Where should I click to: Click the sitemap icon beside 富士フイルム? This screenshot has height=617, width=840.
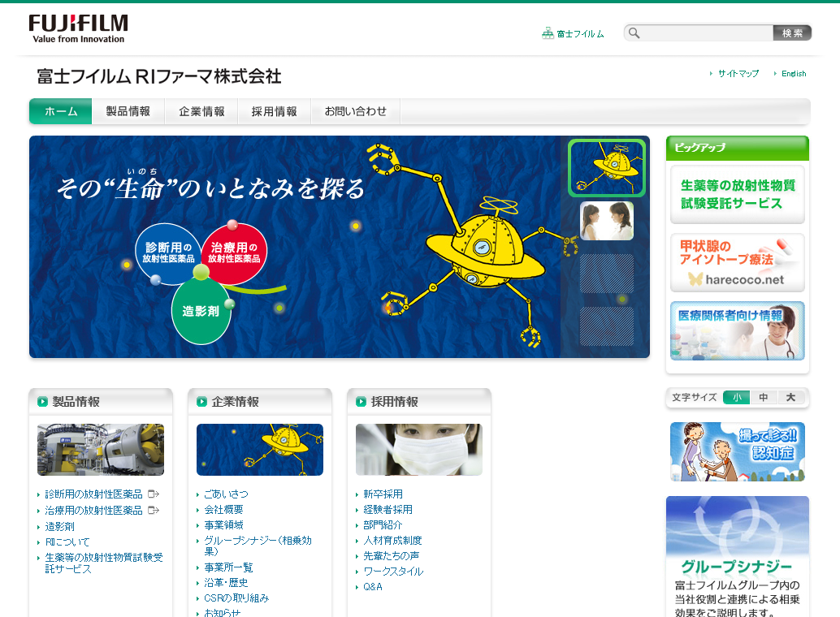(x=548, y=33)
